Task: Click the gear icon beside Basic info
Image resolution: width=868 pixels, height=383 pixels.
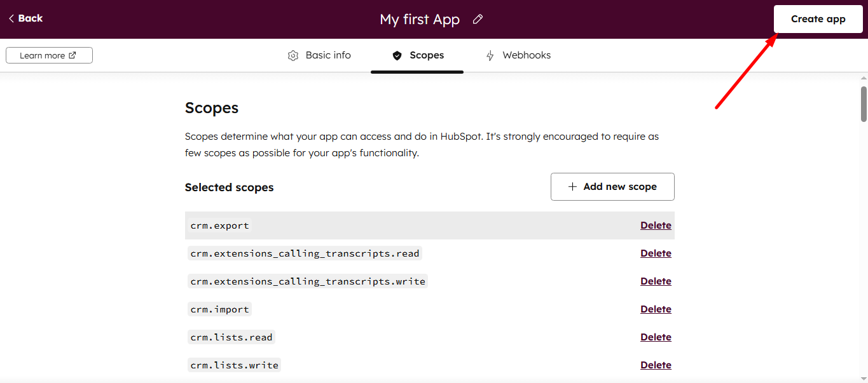Action: [293, 55]
